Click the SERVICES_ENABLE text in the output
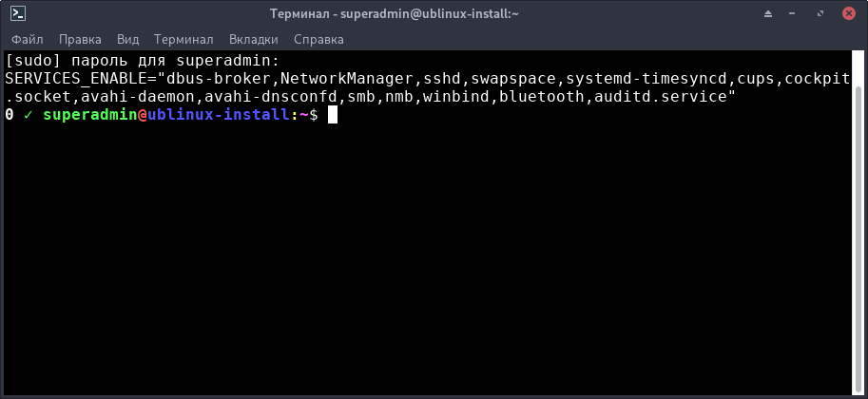Viewport: 868px width, 399px height. (76, 79)
